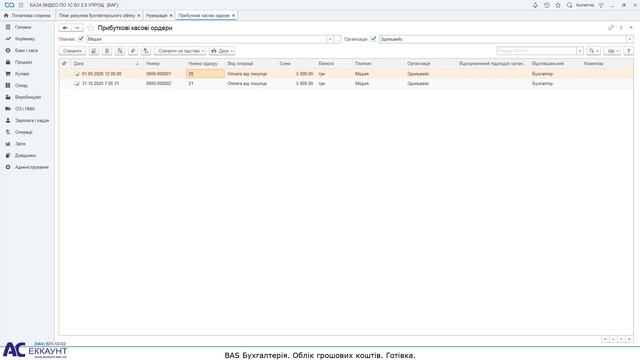Click the paperclip attachments toolbar icon

(x=133, y=51)
